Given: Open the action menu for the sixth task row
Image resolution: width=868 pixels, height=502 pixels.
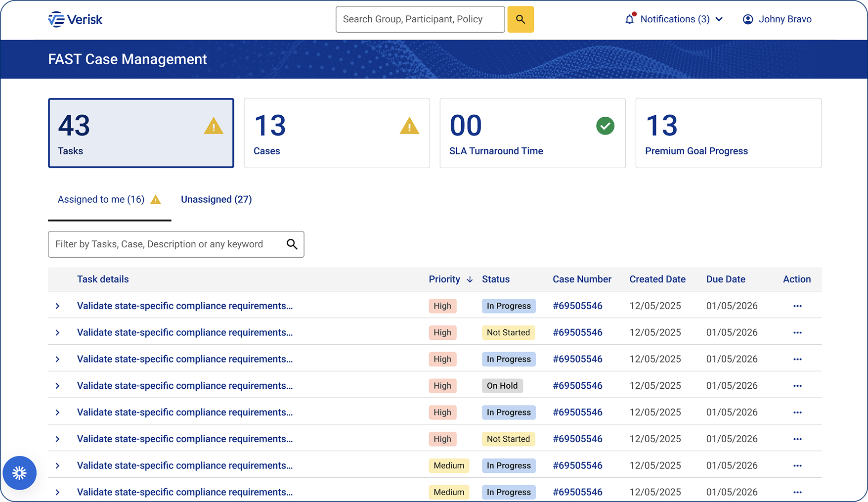Looking at the screenshot, I should pyautogui.click(x=797, y=439).
